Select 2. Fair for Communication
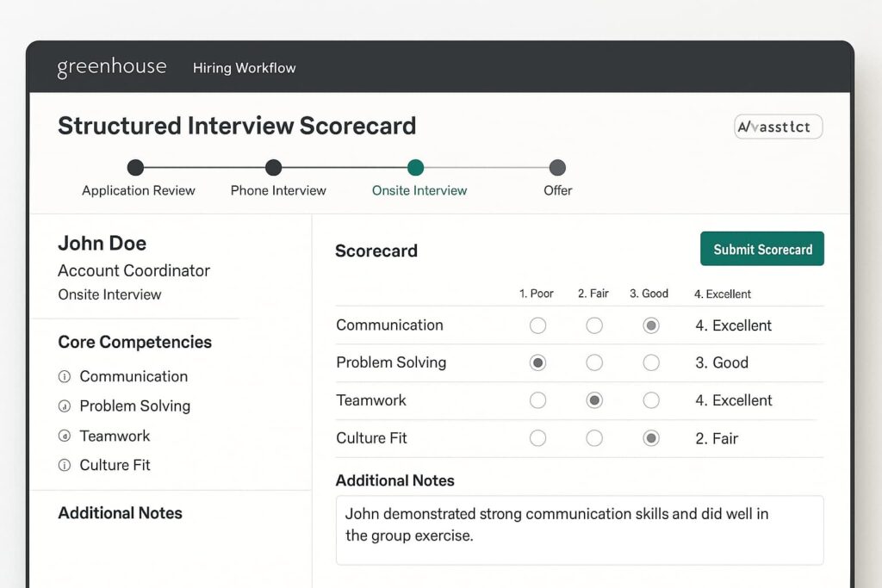Viewport: 882px width, 588px height. [x=594, y=325]
